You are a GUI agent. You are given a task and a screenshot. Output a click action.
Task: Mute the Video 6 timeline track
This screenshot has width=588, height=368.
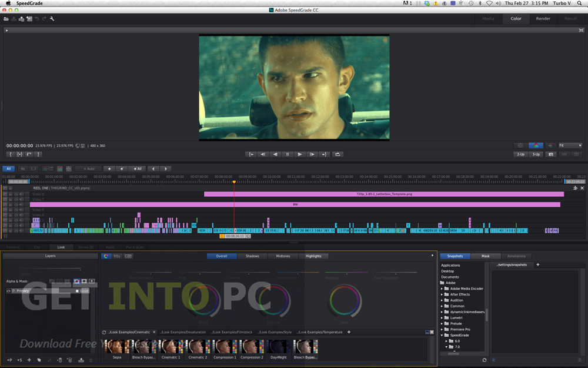21,204
